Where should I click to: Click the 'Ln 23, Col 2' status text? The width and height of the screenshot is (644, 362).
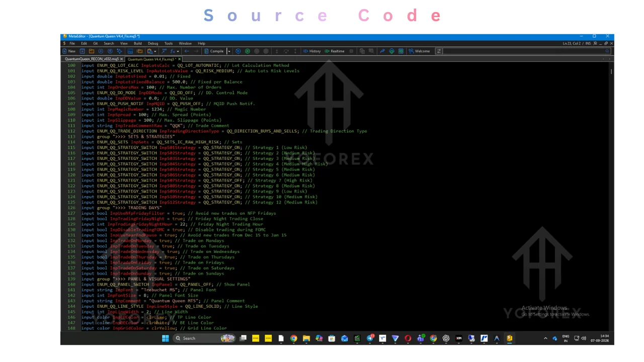573,44
